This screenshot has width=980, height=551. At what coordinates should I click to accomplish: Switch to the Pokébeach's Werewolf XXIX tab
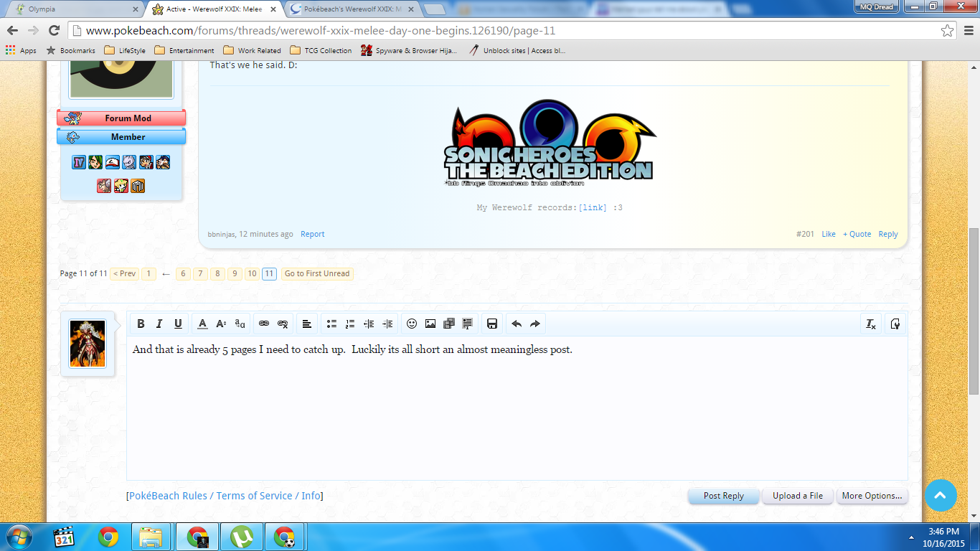[x=352, y=9]
